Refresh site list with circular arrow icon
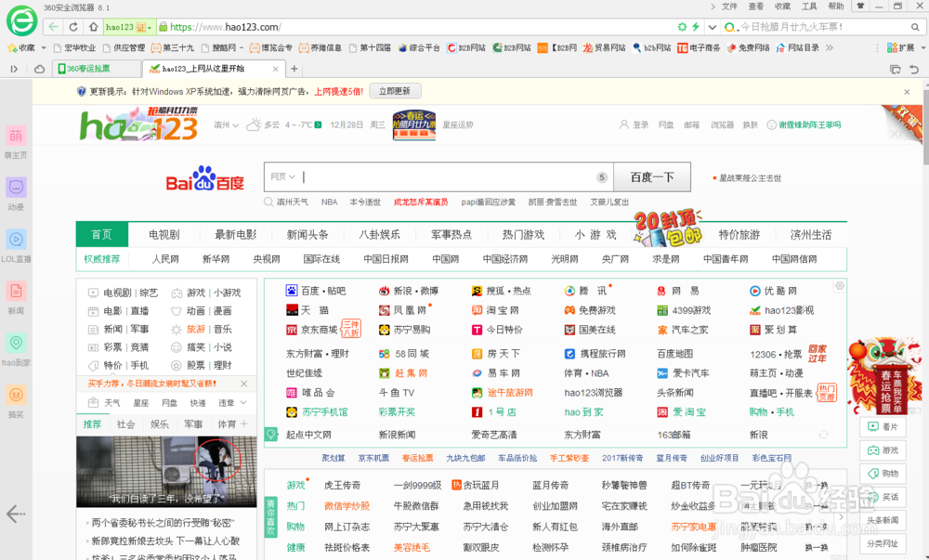This screenshot has height=560, width=929. pyautogui.click(x=823, y=435)
